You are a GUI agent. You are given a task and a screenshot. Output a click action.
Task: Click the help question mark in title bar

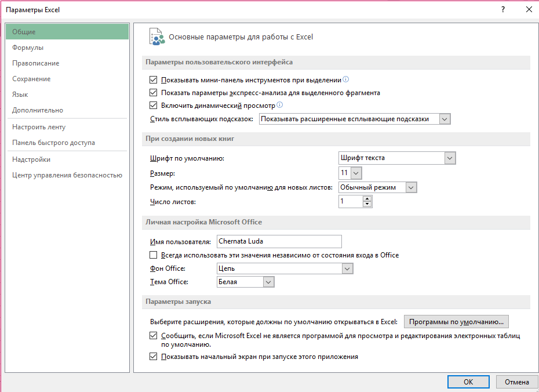click(503, 10)
